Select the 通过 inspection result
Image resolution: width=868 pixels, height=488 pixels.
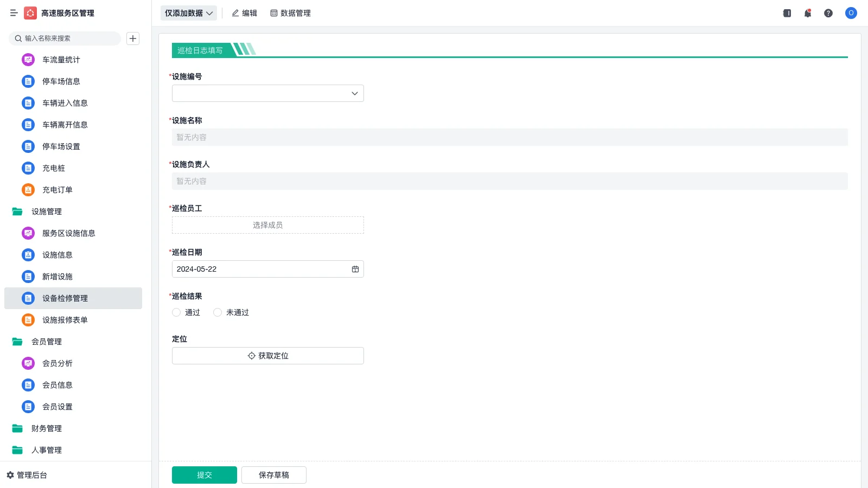pos(176,312)
